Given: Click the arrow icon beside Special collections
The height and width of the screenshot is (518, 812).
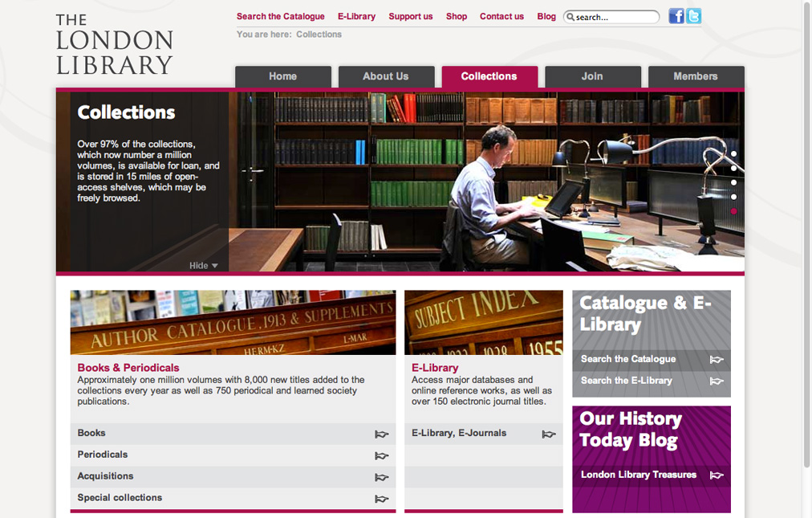Looking at the screenshot, I should [382, 499].
